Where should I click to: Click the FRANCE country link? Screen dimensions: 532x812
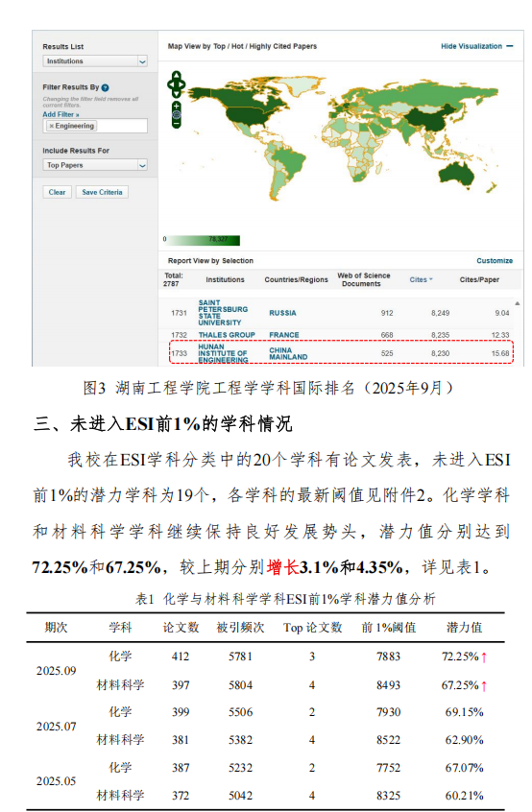click(x=284, y=335)
